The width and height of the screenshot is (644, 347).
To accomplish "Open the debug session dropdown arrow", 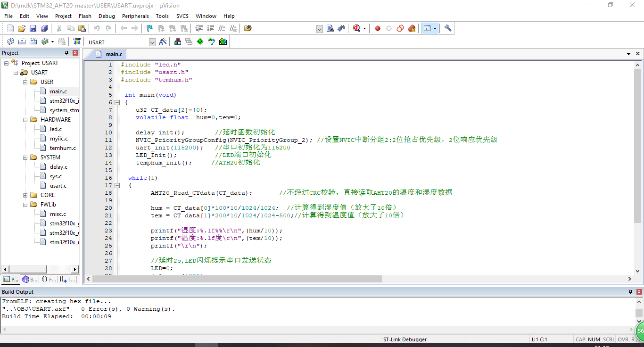I will click(x=365, y=28).
